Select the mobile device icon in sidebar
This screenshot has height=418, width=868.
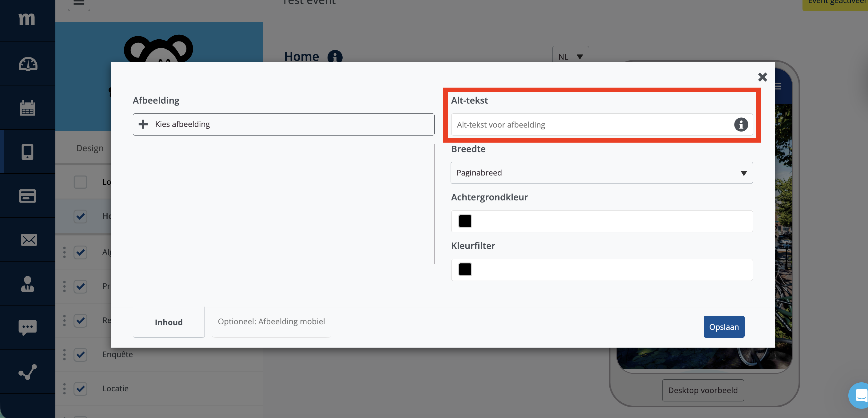(x=28, y=152)
